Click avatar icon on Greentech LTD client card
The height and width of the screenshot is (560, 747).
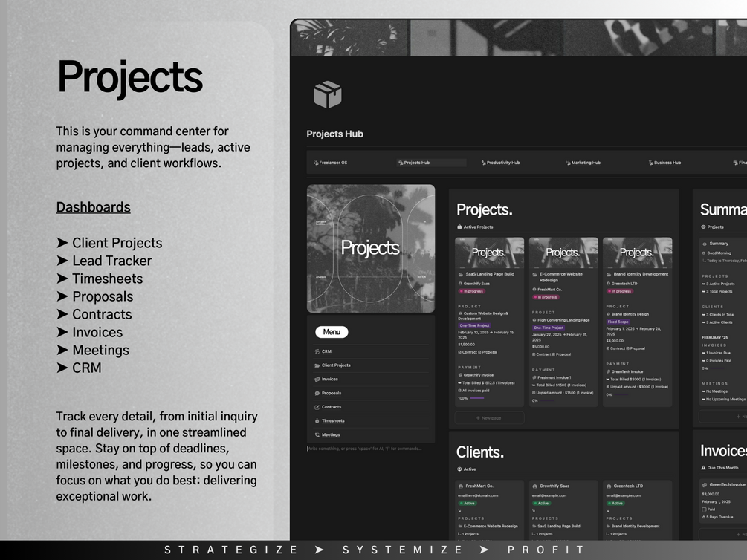click(609, 486)
